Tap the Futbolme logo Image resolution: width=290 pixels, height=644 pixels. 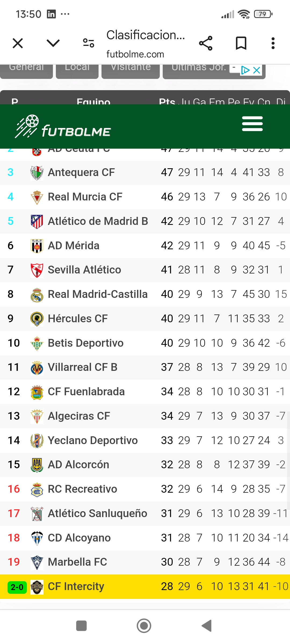63,127
